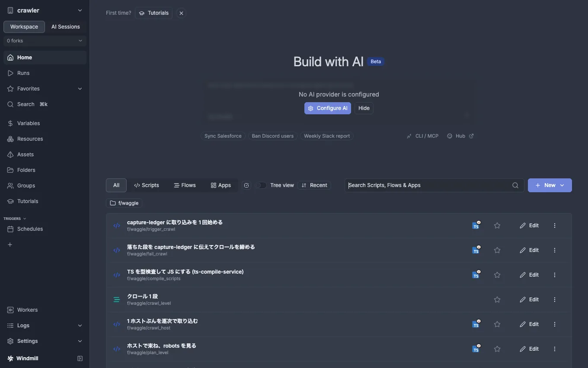Open three-dot menu for f/waggle/compile_scripts

click(555, 275)
